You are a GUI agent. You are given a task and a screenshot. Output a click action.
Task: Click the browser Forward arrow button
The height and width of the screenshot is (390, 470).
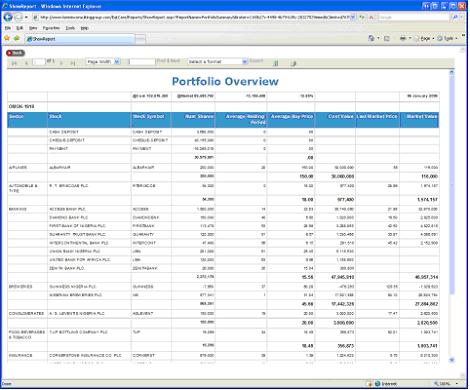[x=18, y=17]
